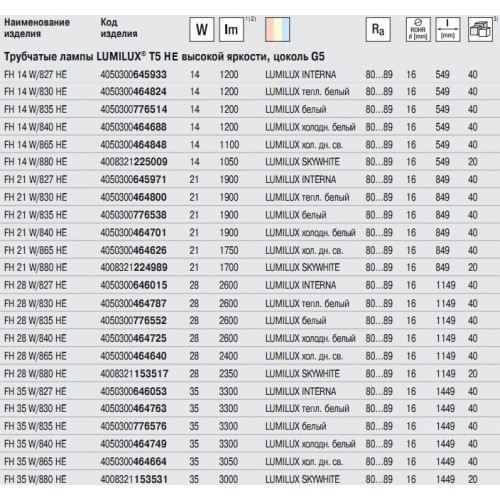Click the W wattage column icon
The height and width of the screenshot is (500, 500).
202,30
